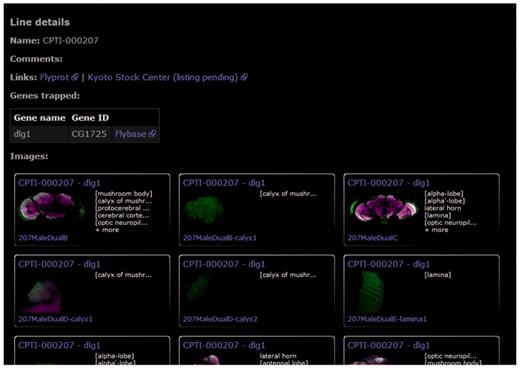Click [mushroom body] tag in 207MaleDualB card
This screenshot has height=369, width=520.
[124, 194]
